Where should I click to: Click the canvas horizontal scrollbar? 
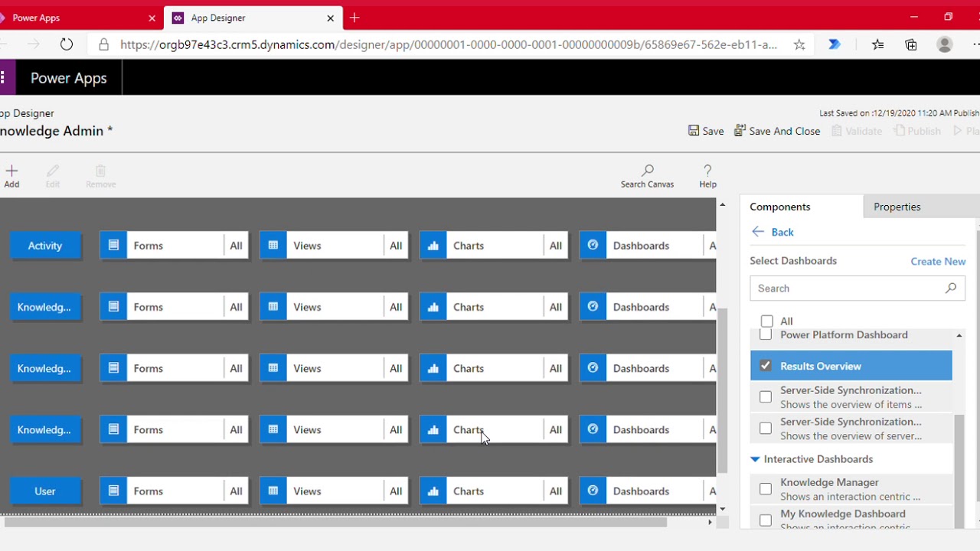pos(335,522)
